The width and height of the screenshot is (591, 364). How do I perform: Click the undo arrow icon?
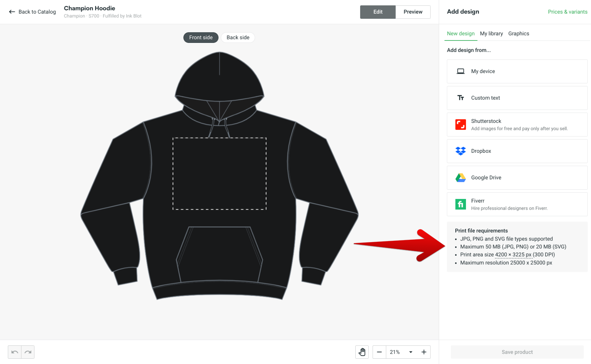[x=15, y=352]
